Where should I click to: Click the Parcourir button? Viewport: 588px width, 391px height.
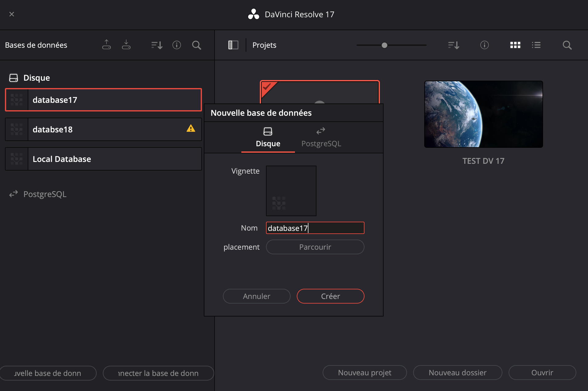pyautogui.click(x=315, y=247)
